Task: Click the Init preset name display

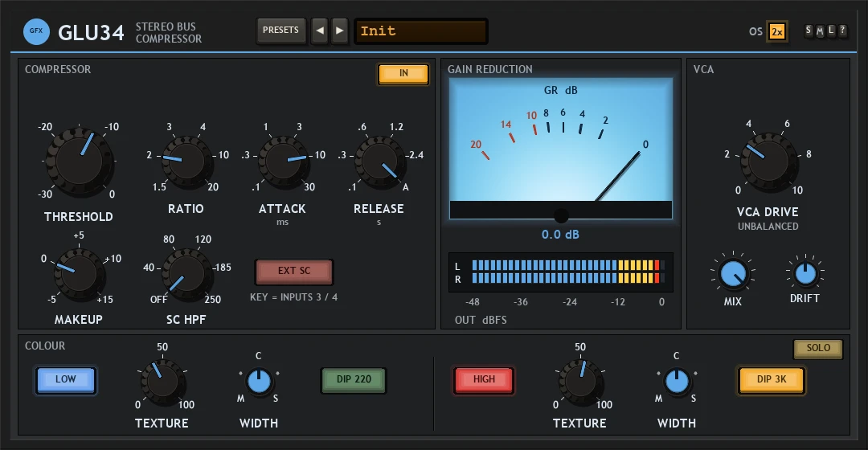Action: [420, 31]
